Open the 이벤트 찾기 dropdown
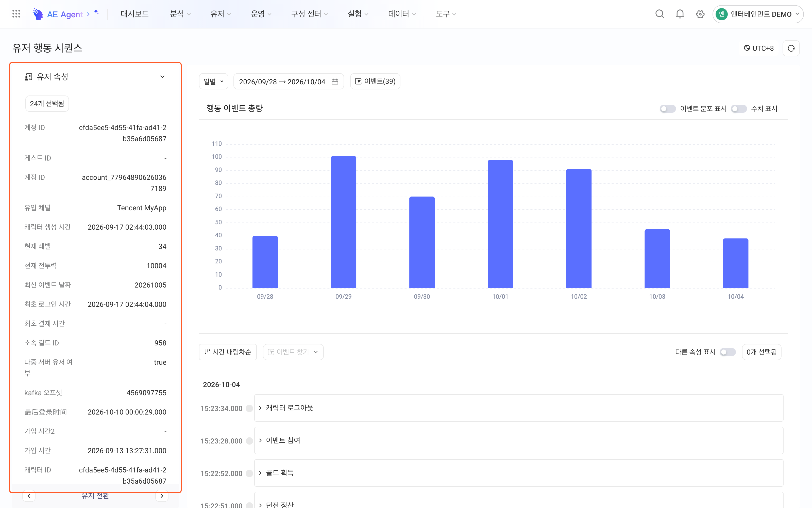Viewport: 812px width, 508px height. point(293,352)
